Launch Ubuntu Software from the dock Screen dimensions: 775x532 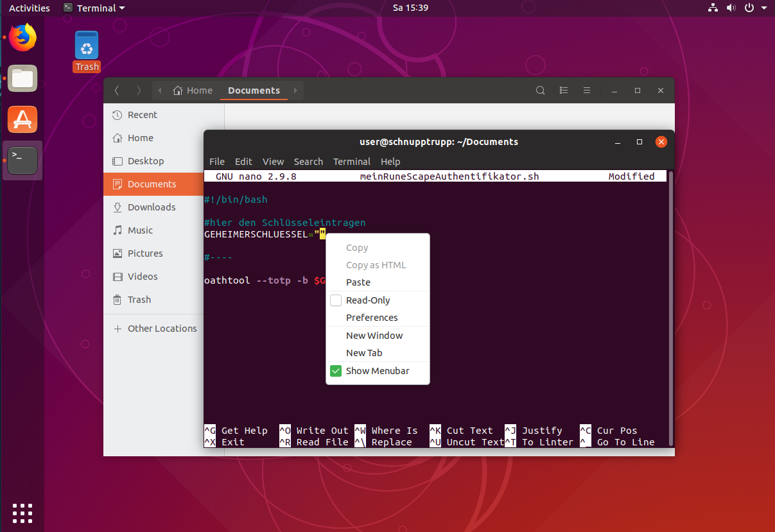pyautogui.click(x=22, y=119)
